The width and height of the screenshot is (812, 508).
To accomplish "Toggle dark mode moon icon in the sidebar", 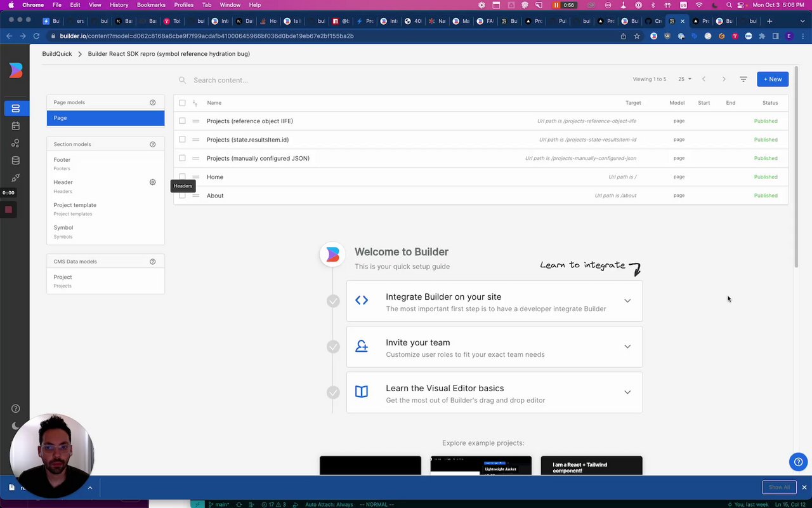I will point(16,426).
